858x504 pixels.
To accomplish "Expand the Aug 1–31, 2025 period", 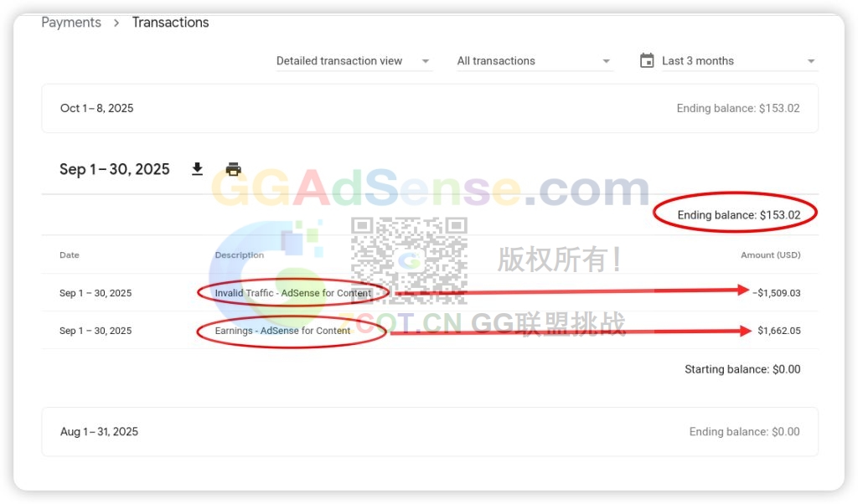I will (430, 431).
